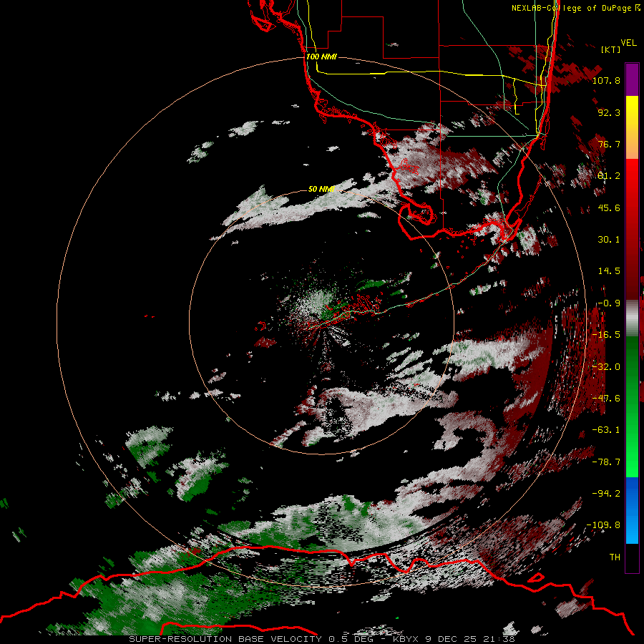The image size is (644, 644).
Task: Select the -78.7 legend value
Action: 606,462
